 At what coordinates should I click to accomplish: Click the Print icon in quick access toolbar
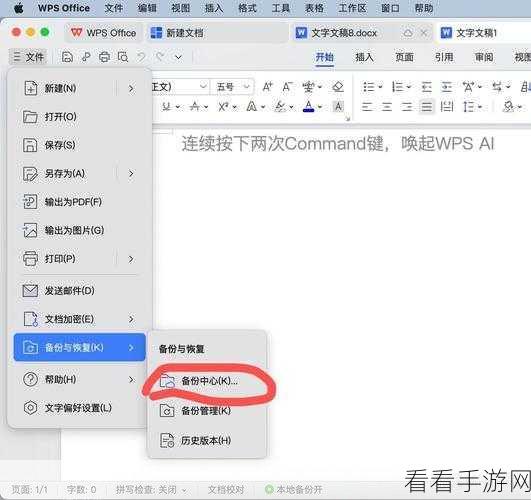pos(104,57)
